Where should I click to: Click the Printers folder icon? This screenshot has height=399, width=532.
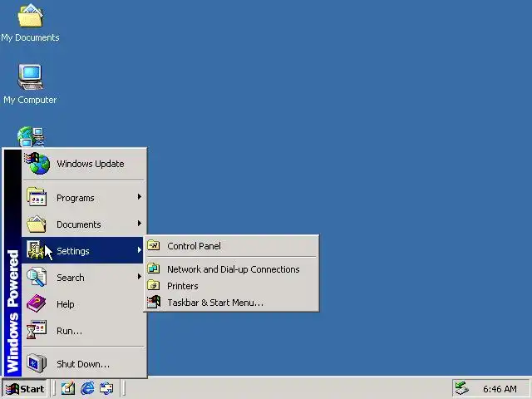[x=153, y=285]
